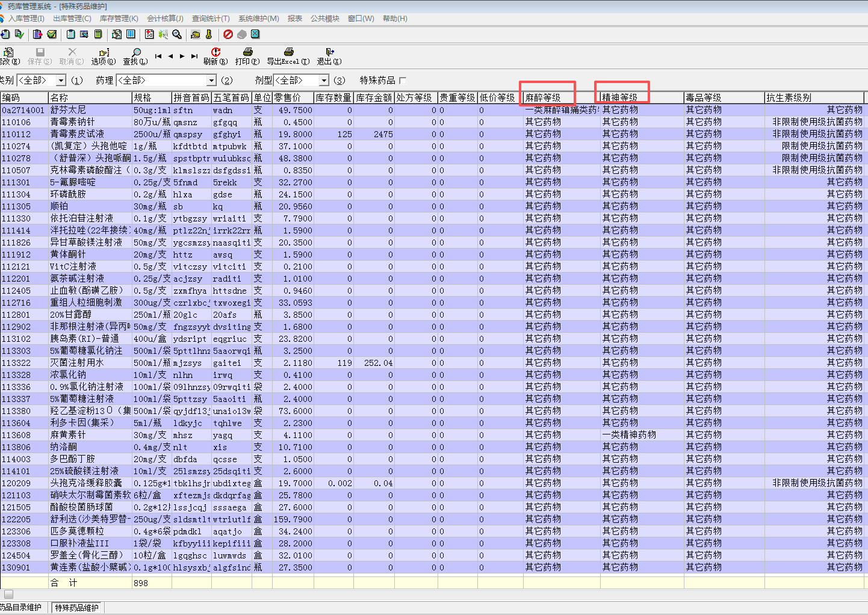
Task: Expand the 剂型 dosage form dropdown
Action: click(324, 81)
